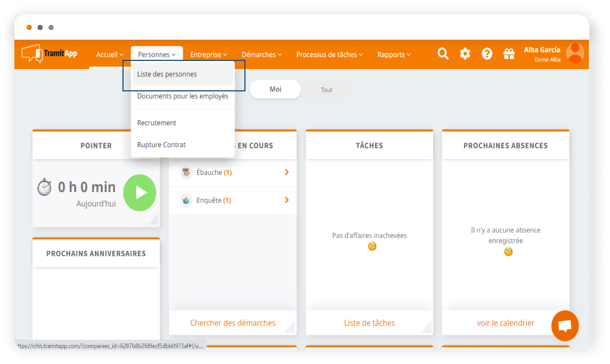
Task: Open the Liste de tâches link
Action: coord(369,323)
